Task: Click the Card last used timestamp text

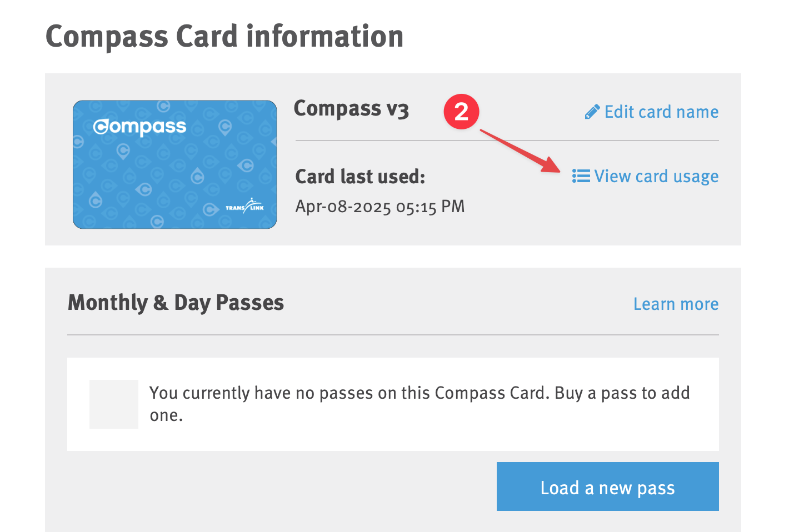Action: tap(360, 176)
